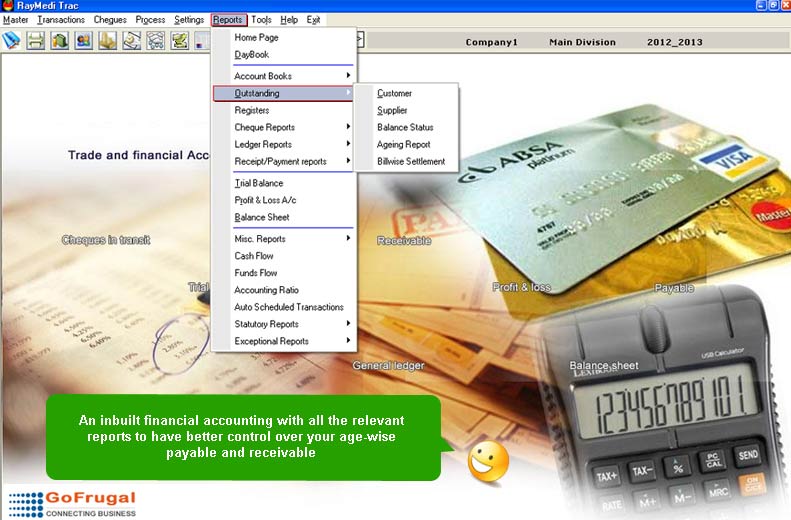Open the Accounting Ratio report
This screenshot has width=791, height=520.
284,290
